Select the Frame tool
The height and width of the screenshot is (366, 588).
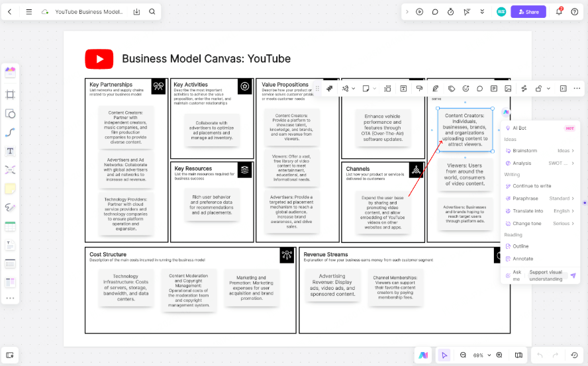(10, 95)
